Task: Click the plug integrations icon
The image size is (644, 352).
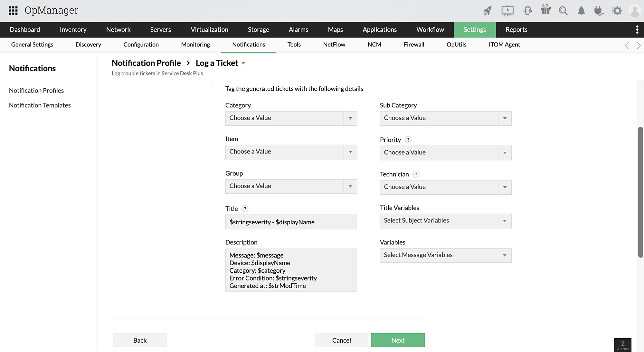Action: click(599, 11)
